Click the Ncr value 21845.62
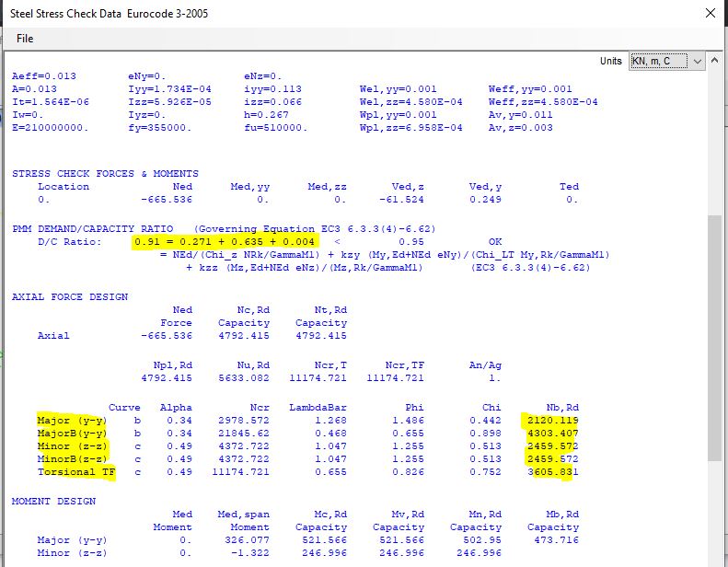Screen dimensions: 728x567 (244, 434)
